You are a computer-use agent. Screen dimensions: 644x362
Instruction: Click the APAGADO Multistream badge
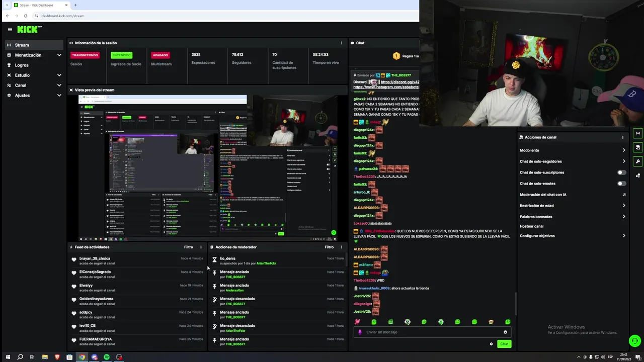click(160, 55)
